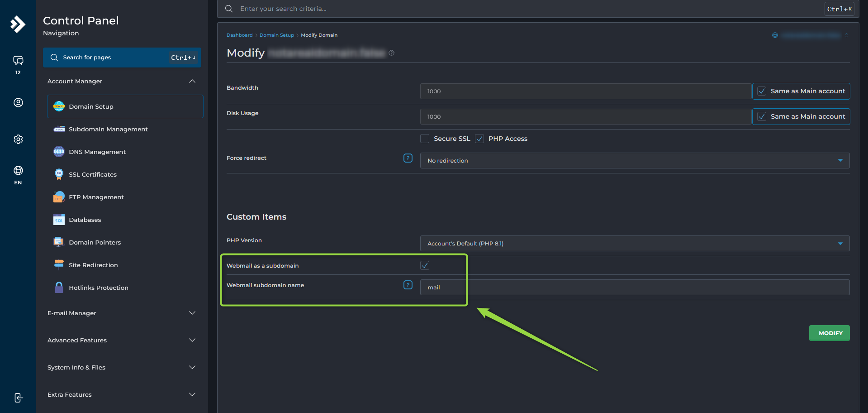Image resolution: width=868 pixels, height=413 pixels.
Task: Open Hotlinks Protection page
Action: click(x=125, y=288)
